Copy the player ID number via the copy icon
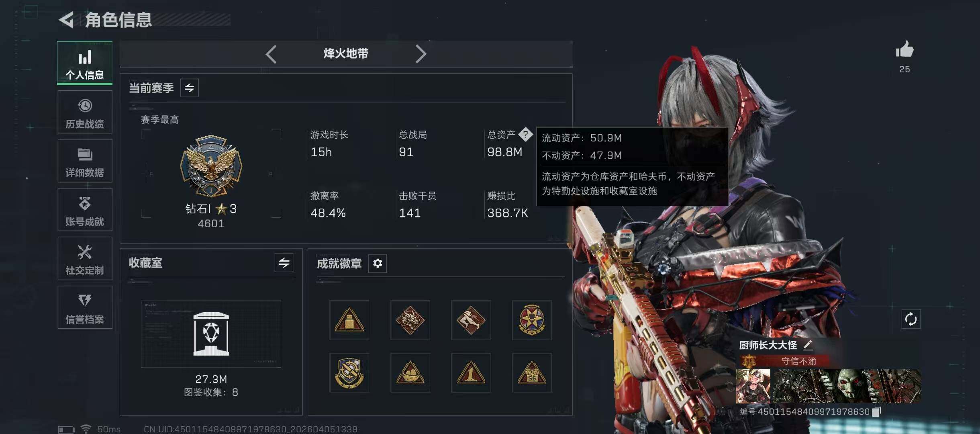Image resolution: width=980 pixels, height=434 pixels. pyautogui.click(x=876, y=411)
